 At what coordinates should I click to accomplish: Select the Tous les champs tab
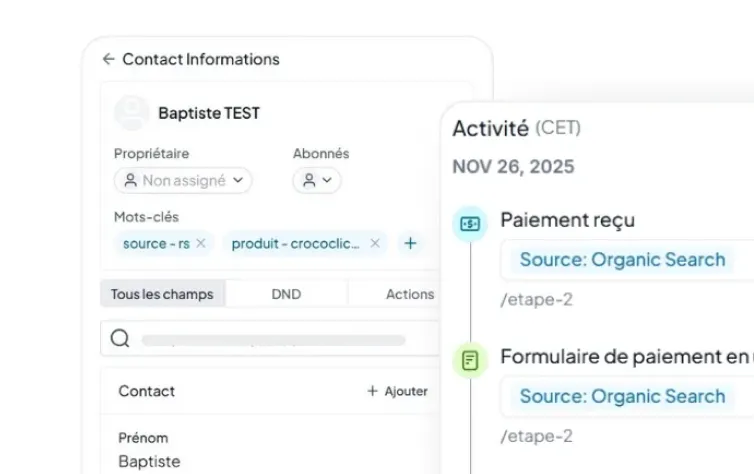(163, 294)
